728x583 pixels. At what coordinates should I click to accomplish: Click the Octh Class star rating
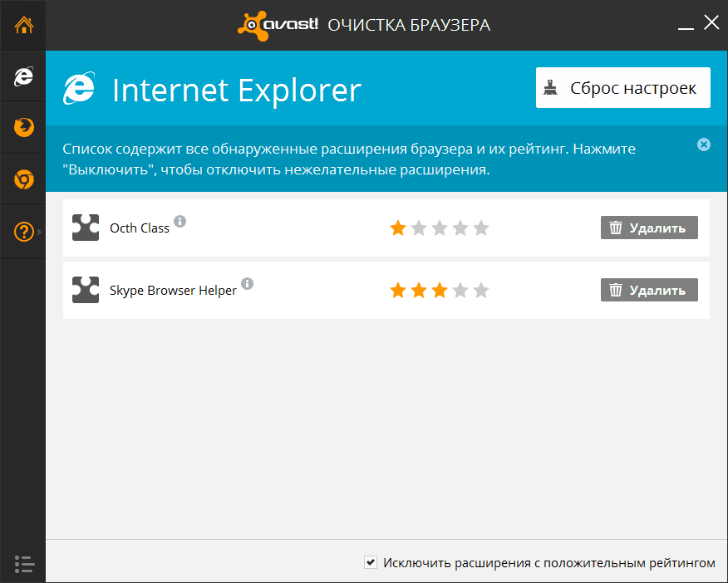click(x=440, y=228)
